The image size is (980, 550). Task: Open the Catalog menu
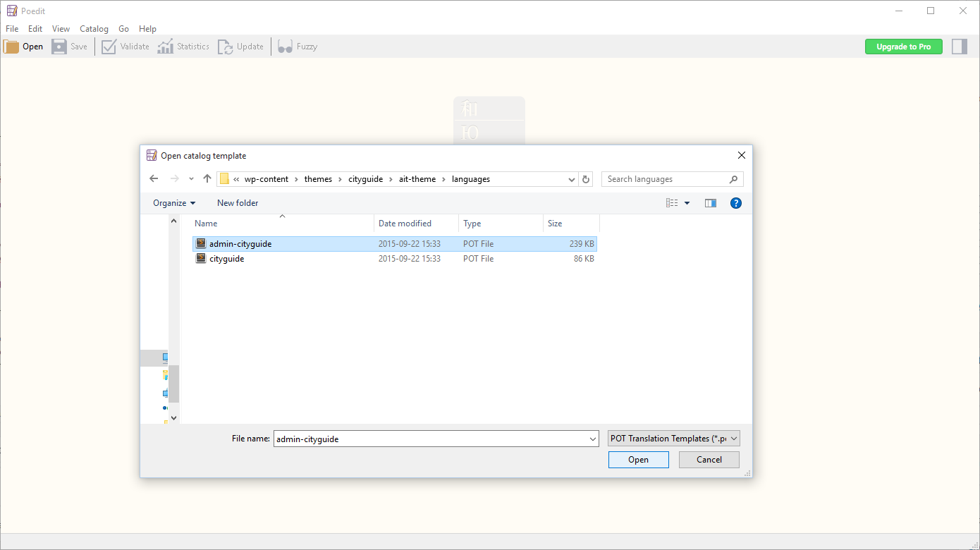click(x=94, y=29)
